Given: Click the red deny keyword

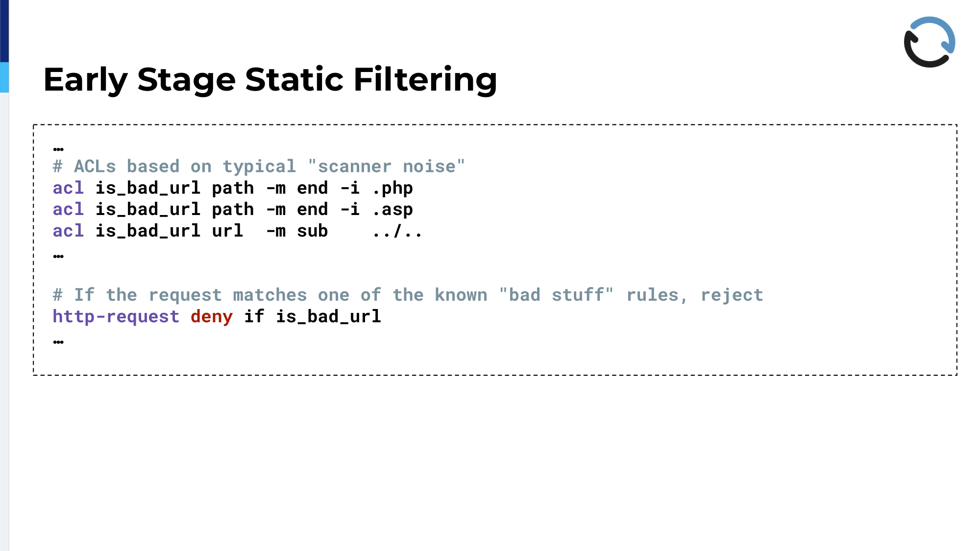Looking at the screenshot, I should [x=212, y=317].
